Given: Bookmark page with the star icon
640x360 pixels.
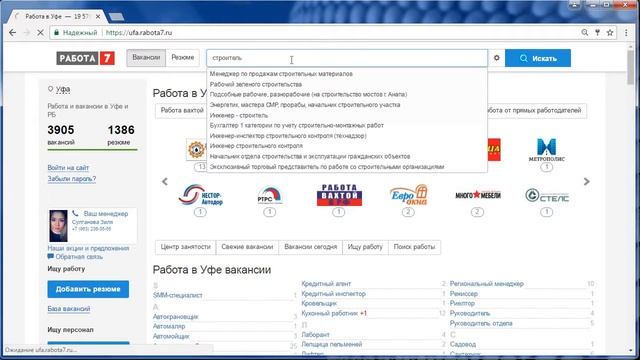Looking at the screenshot, I should (610, 33).
